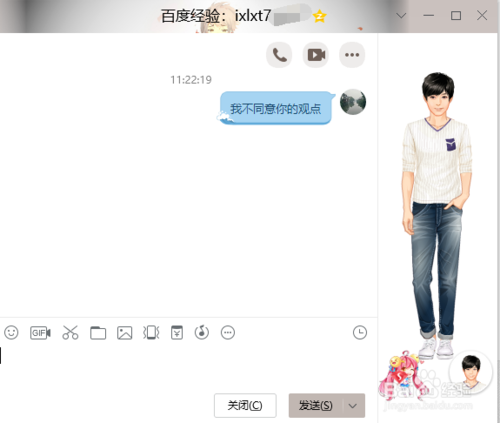Image resolution: width=500 pixels, height=423 pixels.
Task: Click the 11:22:19 message timestamp
Action: 191,80
